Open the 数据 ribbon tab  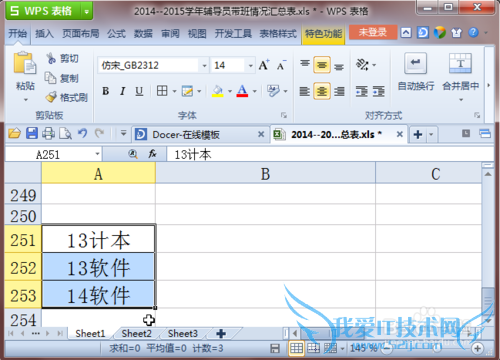tap(143, 33)
